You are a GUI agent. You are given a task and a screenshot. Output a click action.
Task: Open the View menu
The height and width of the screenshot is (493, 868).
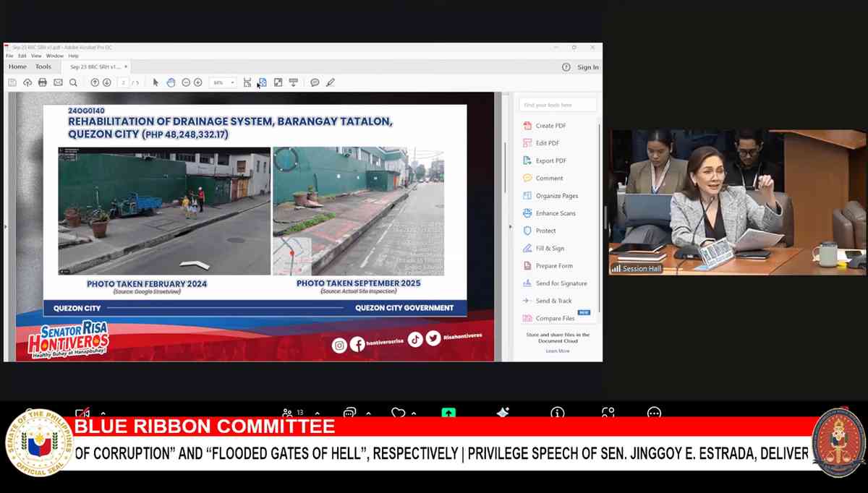pyautogui.click(x=36, y=55)
